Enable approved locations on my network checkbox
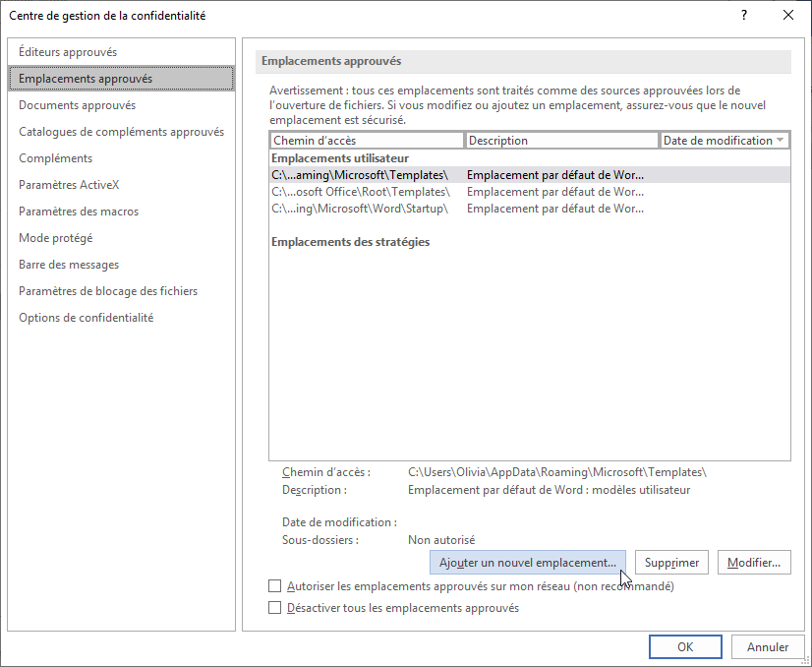The image size is (812, 667). (x=275, y=586)
